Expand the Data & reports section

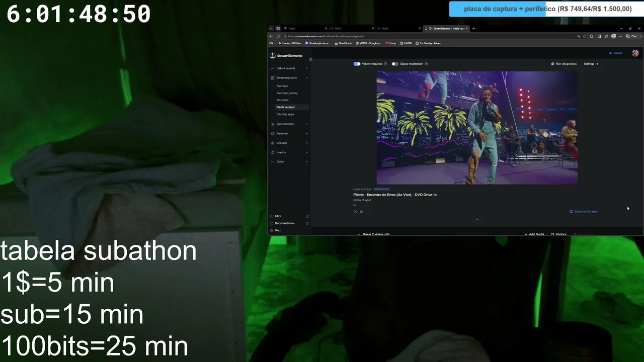point(289,68)
